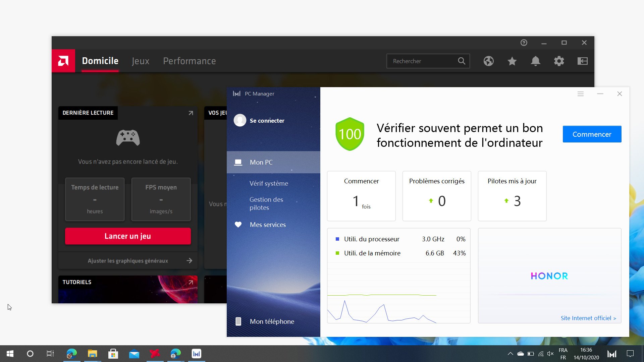This screenshot has width=644, height=362.
Task: Mute the speaker in the system tray
Action: tap(550, 353)
